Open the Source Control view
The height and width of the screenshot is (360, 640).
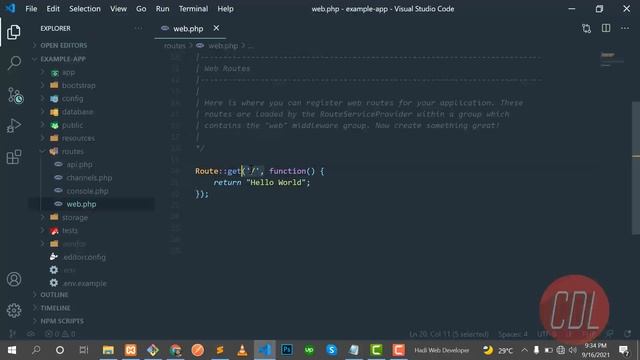pyautogui.click(x=15, y=96)
